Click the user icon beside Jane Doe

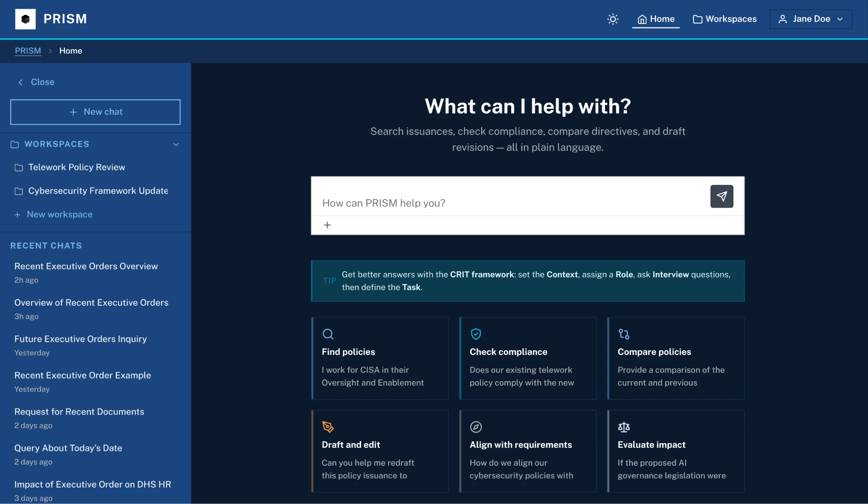point(783,19)
